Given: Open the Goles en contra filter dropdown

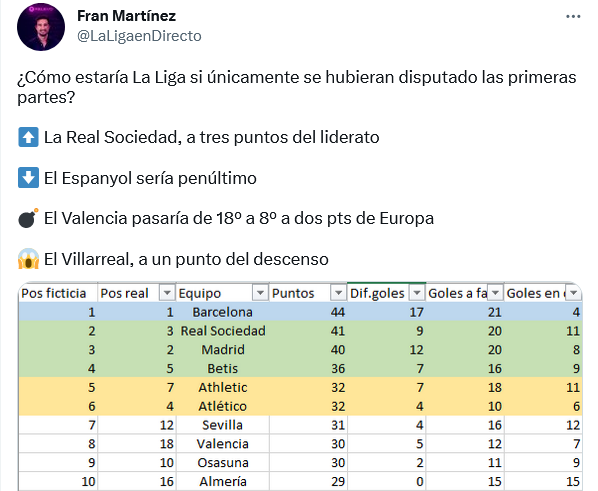Looking at the screenshot, I should [573, 293].
